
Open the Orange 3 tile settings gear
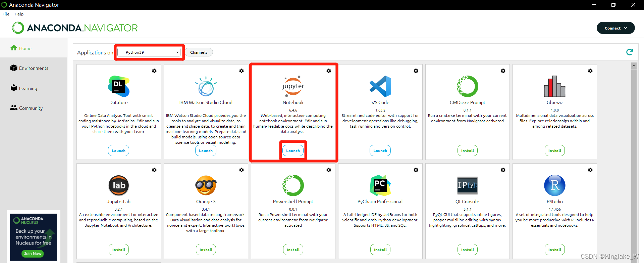241,170
